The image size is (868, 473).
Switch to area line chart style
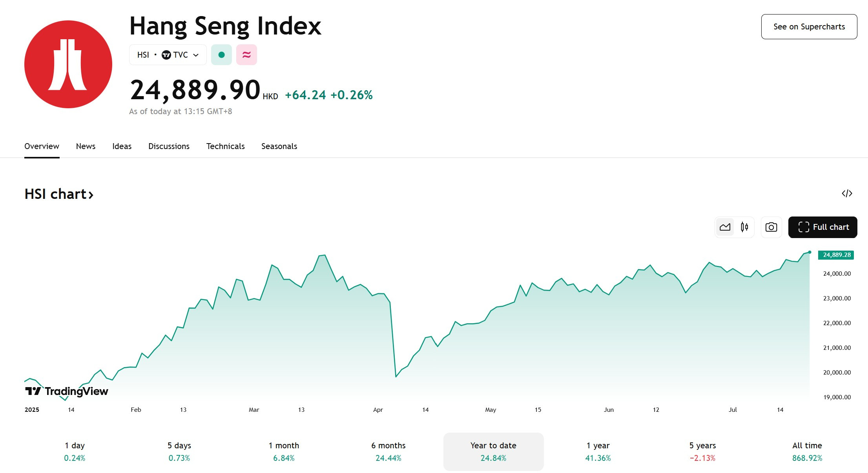coord(725,227)
